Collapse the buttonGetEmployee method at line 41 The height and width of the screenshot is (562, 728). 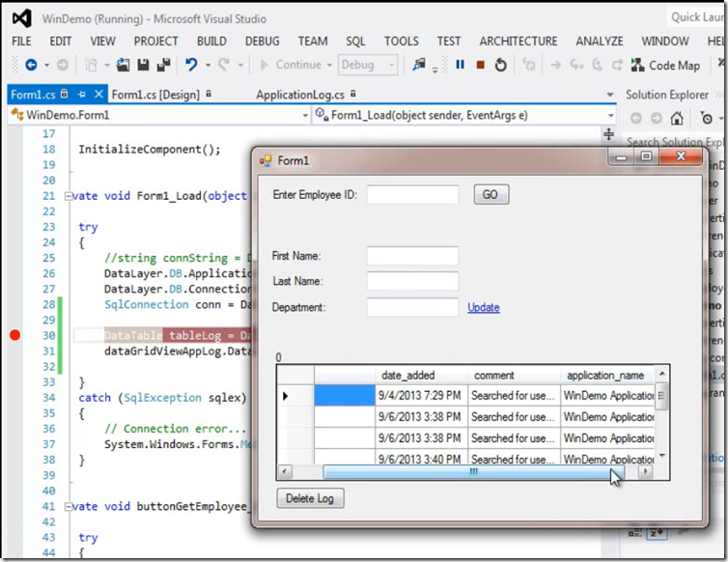click(x=69, y=506)
